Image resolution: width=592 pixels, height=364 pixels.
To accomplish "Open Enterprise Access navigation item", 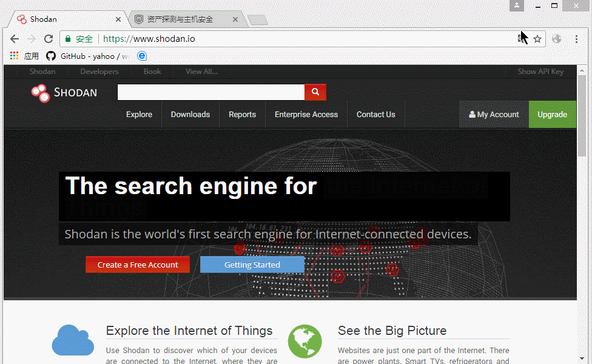I will (x=306, y=115).
